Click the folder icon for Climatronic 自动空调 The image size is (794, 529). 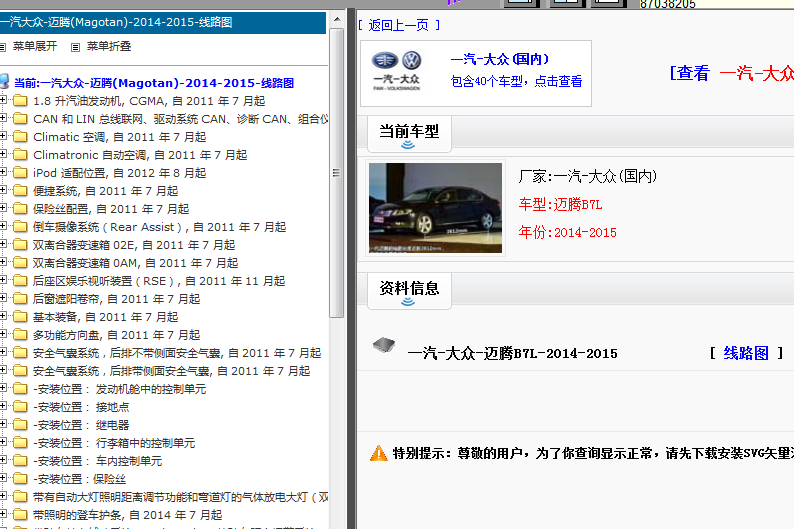tap(20, 154)
